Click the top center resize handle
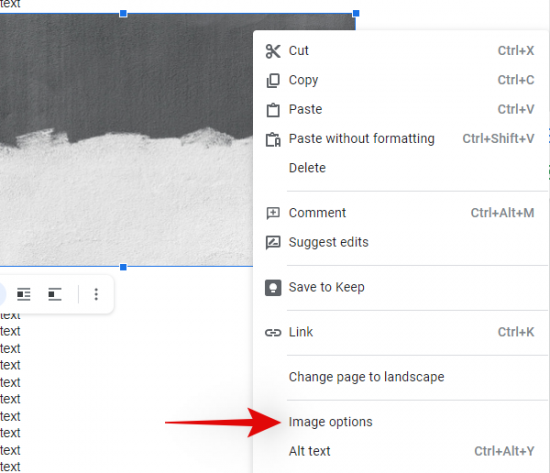Viewport: 550px width, 473px height. coord(123,13)
